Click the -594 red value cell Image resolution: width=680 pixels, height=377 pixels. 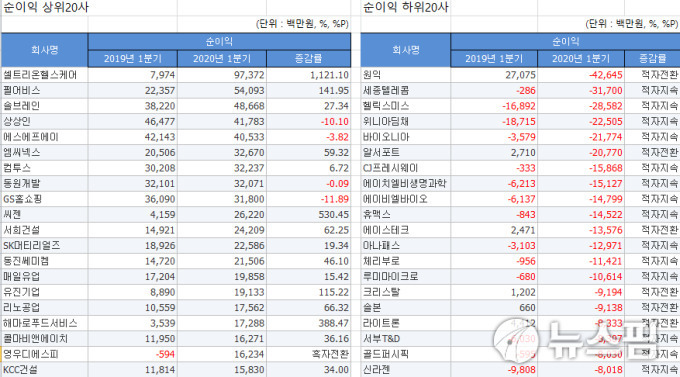point(133,354)
